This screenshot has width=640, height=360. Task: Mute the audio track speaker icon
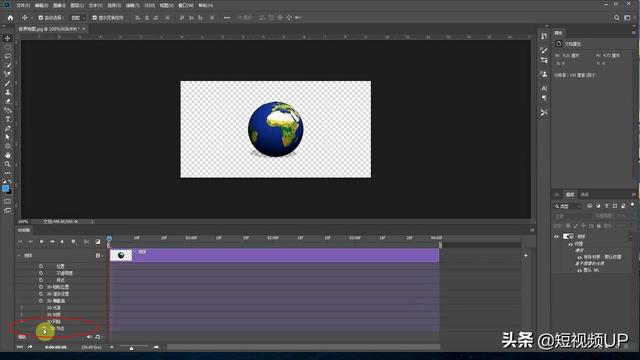89,337
